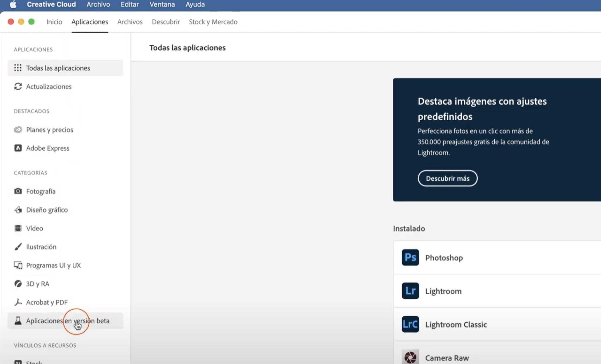Open the 3D y RA category
The image size is (601, 364).
point(37,284)
